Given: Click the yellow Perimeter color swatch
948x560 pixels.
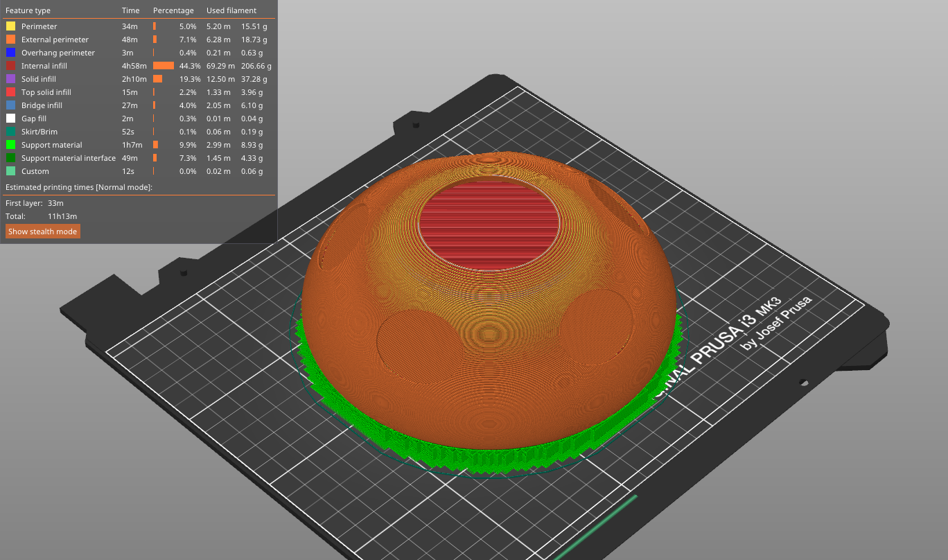Looking at the screenshot, I should pos(10,26).
